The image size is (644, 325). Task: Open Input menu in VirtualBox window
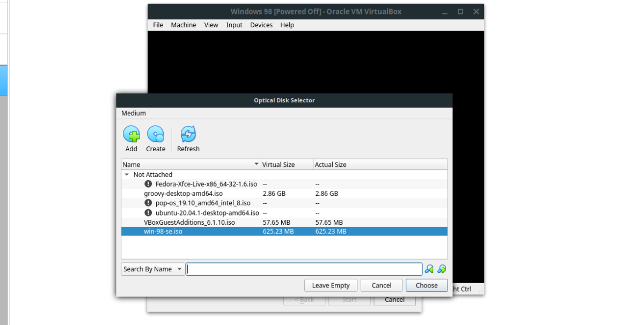234,25
